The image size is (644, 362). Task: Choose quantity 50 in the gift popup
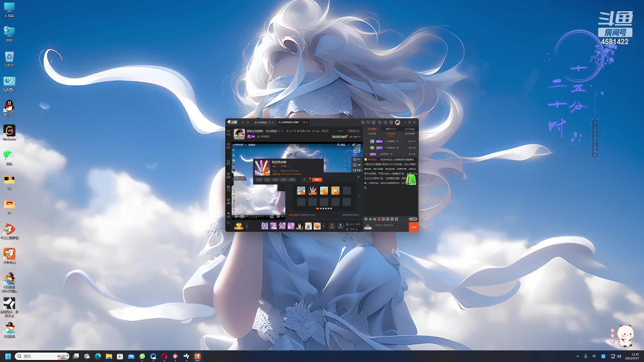pos(283,179)
